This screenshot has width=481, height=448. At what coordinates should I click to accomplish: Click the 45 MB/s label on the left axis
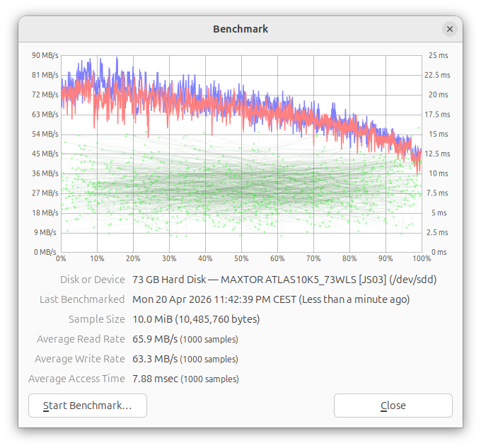tap(45, 154)
